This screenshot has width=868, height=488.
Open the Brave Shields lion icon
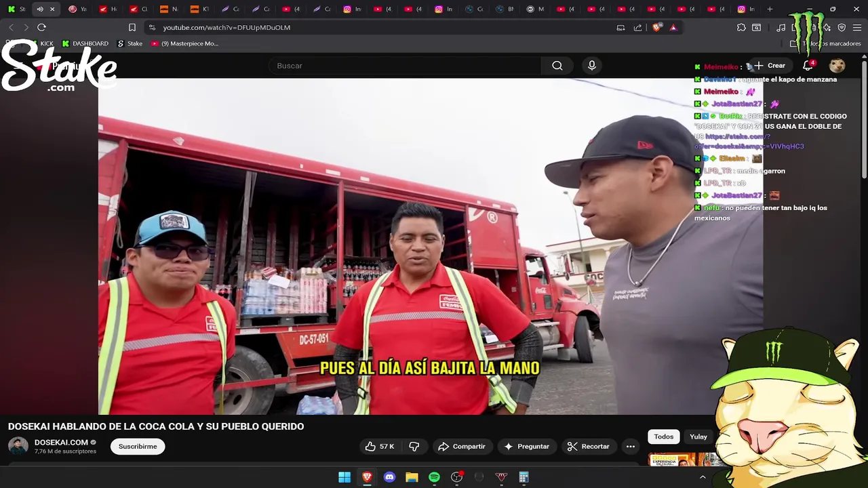coord(656,27)
